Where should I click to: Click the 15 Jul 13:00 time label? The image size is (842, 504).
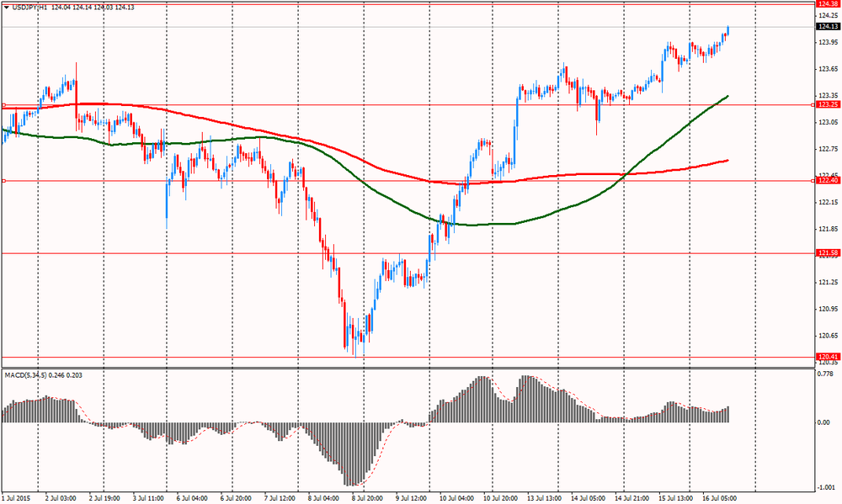coord(675,499)
